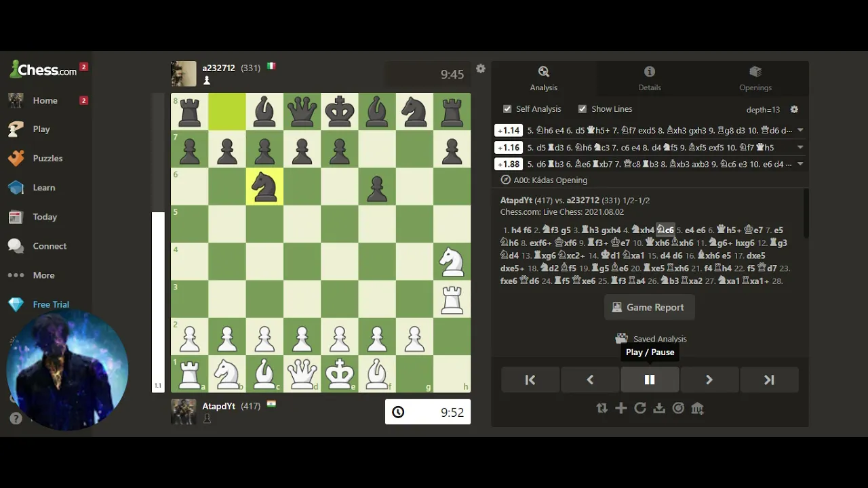Open the Game Report
868x488 pixels.
(649, 307)
